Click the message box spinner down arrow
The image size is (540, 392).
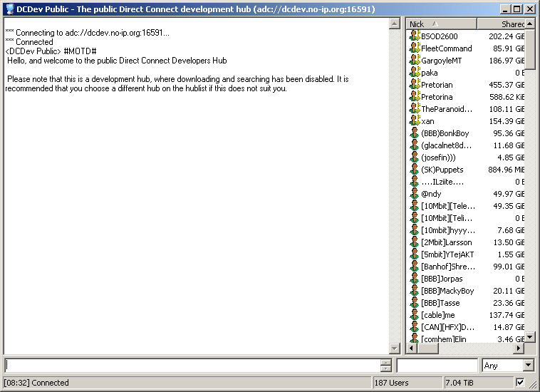[386, 368]
